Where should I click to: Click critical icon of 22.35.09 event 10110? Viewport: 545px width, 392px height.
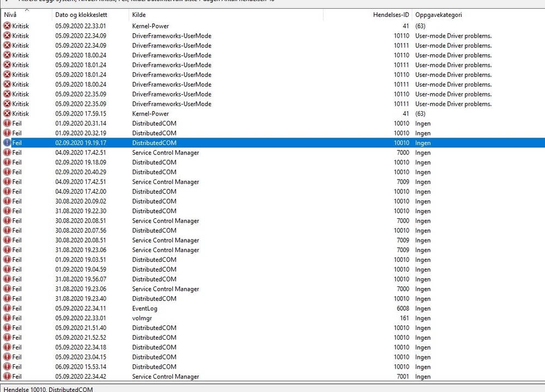(7, 94)
